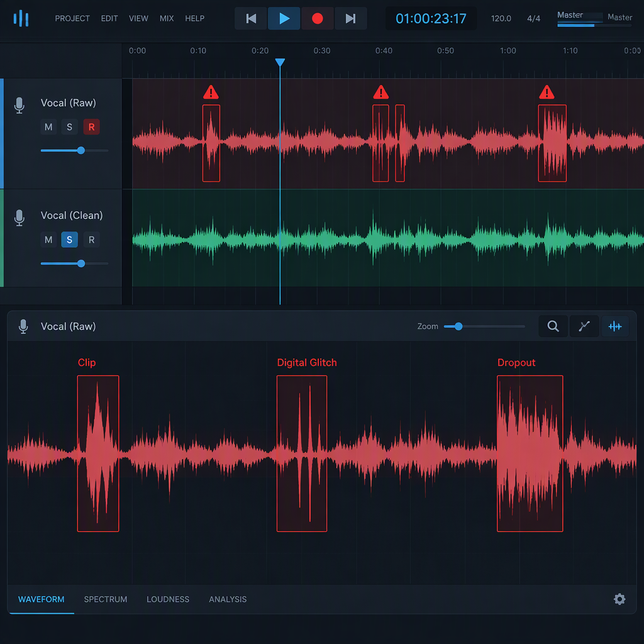Viewport: 644px width, 644px height.
Task: Click the Vocal (Raw) title in editor header
Action: point(68,326)
